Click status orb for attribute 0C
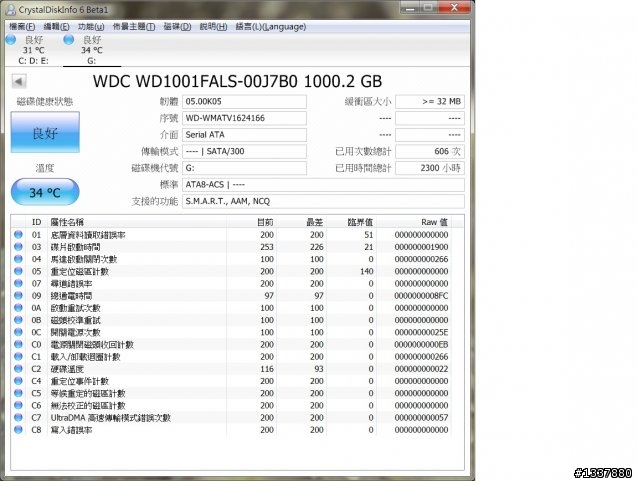 click(x=18, y=332)
